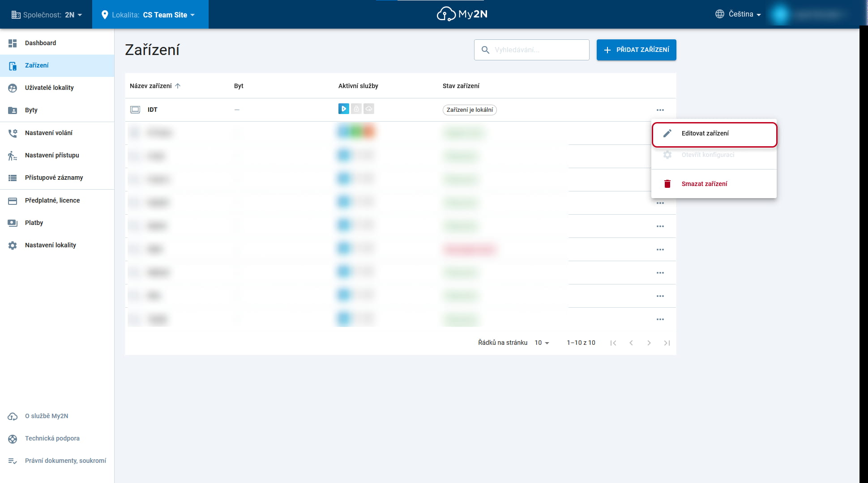Viewport: 868px width, 483px height.
Task: Click IDT's grey cloud service icon
Action: pyautogui.click(x=369, y=109)
